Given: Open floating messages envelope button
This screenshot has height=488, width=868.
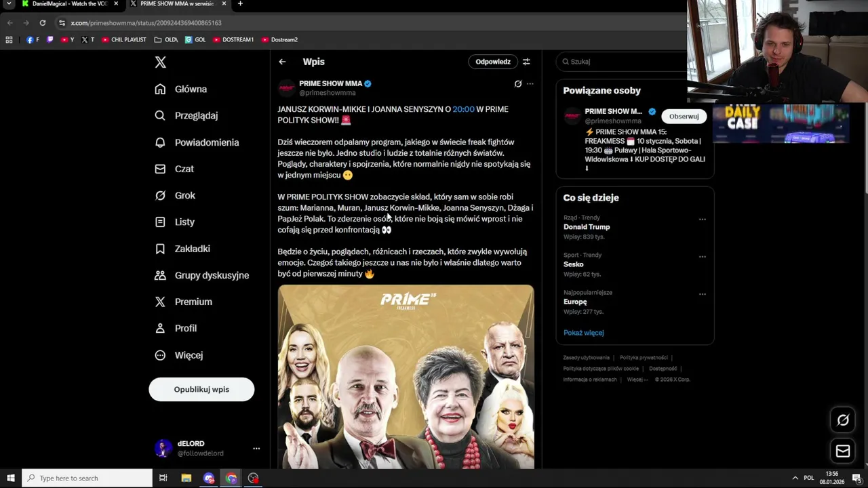Looking at the screenshot, I should click(843, 451).
